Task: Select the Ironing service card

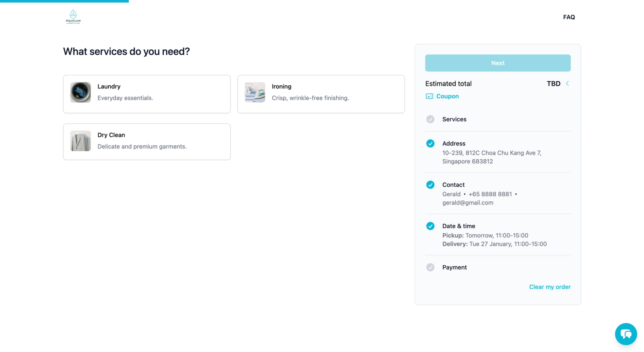Action: 321,94
